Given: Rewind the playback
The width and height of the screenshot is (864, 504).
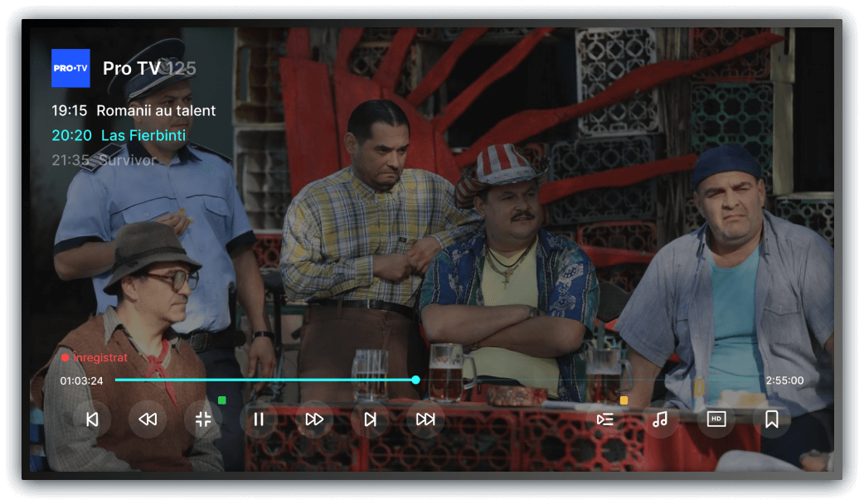Looking at the screenshot, I should click(x=148, y=419).
